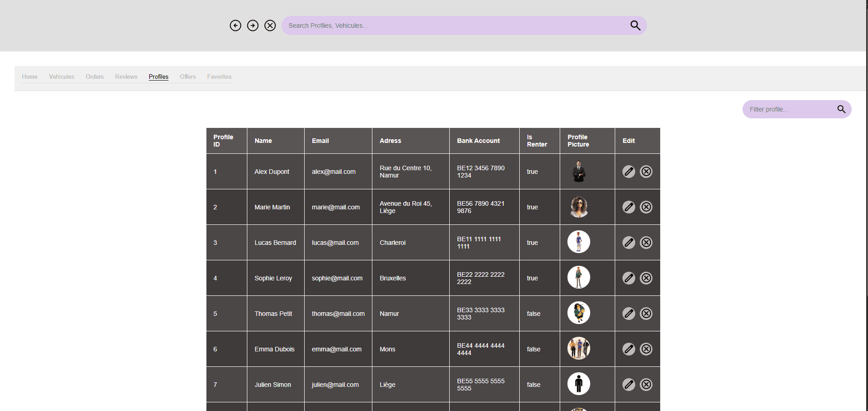The height and width of the screenshot is (411, 868).
Task: Click bank account BE33 3333 3333 3333
Action: pos(481,314)
